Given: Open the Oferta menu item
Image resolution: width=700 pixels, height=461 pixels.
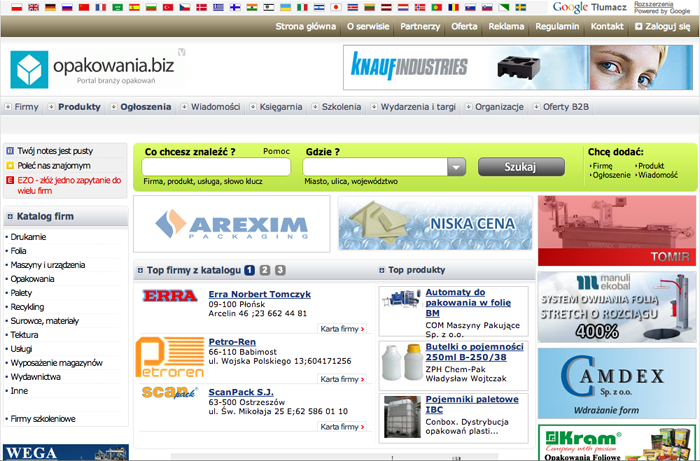Looking at the screenshot, I should tap(464, 26).
